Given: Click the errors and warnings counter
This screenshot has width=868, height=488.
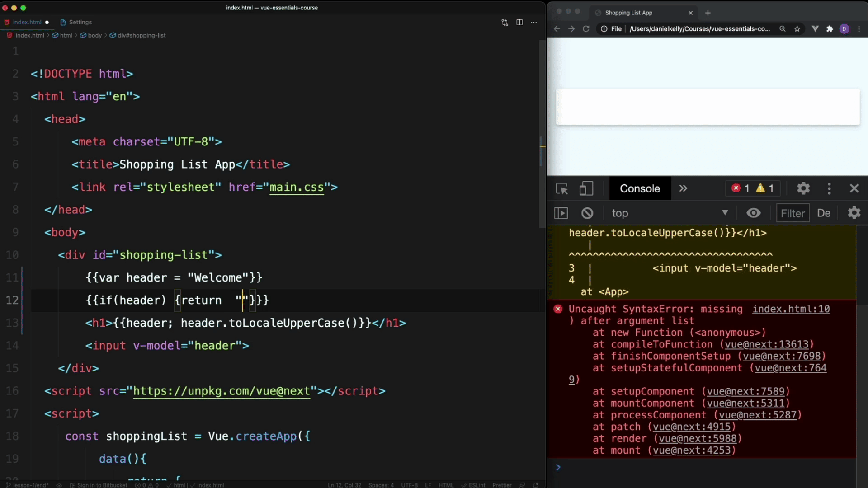Looking at the screenshot, I should [x=753, y=188].
